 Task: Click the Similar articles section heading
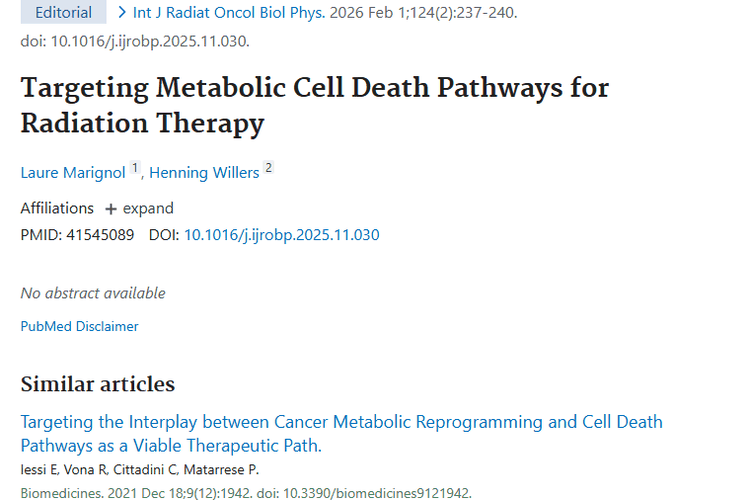click(x=97, y=384)
